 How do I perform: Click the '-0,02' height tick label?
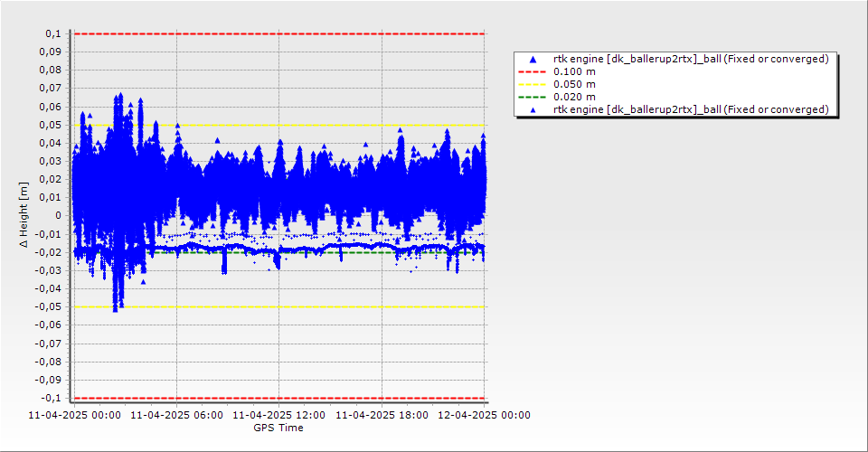49,252
